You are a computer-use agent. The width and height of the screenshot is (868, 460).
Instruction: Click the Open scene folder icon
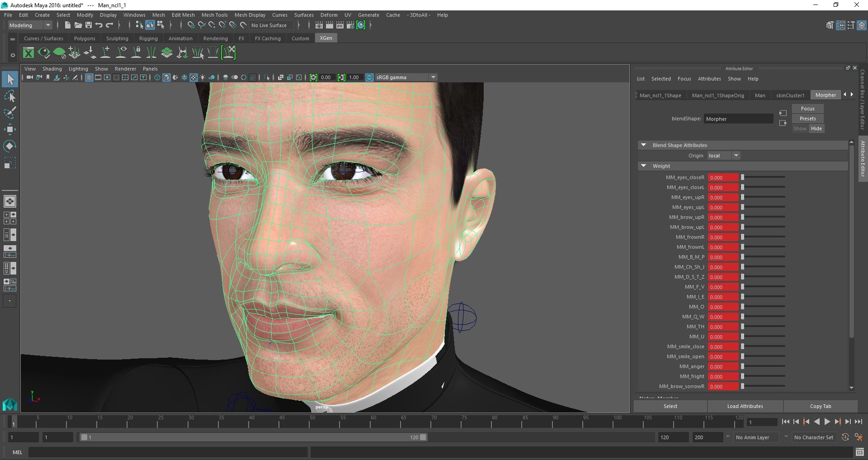point(78,25)
